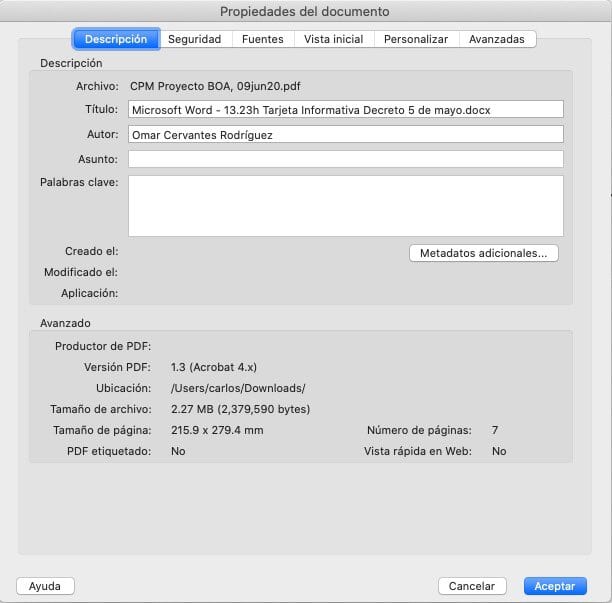Confirm with the Aceptar button
Screen dimensions: 612x603
[x=554, y=586]
